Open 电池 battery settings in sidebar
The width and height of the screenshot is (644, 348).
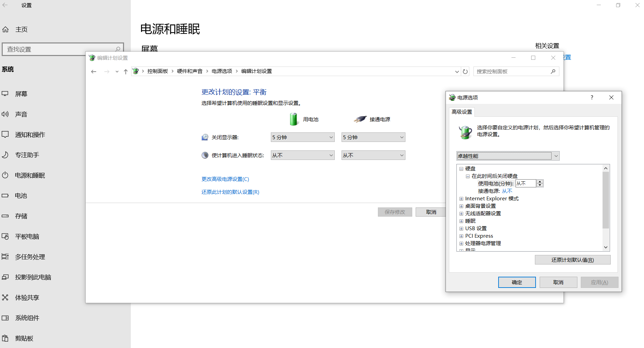21,196
